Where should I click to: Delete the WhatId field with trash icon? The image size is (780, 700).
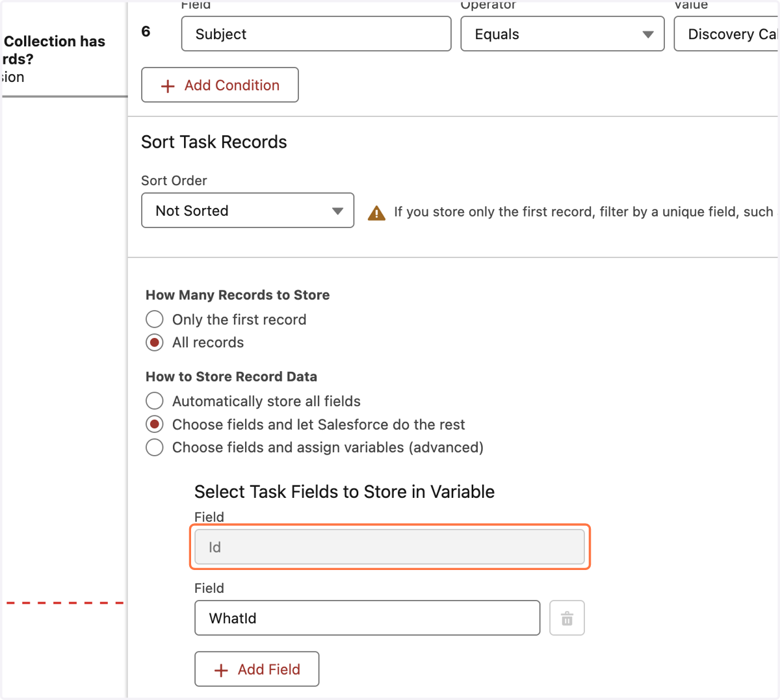click(567, 618)
